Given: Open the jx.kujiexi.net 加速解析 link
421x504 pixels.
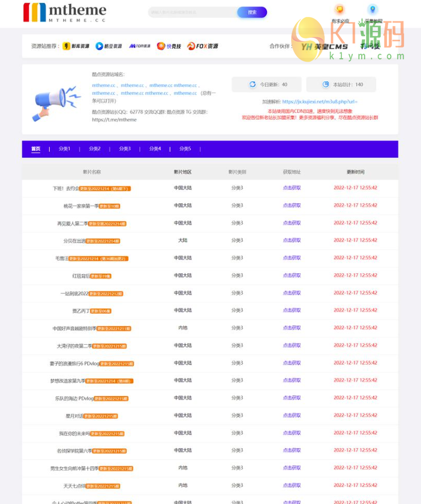Looking at the screenshot, I should click(x=320, y=102).
